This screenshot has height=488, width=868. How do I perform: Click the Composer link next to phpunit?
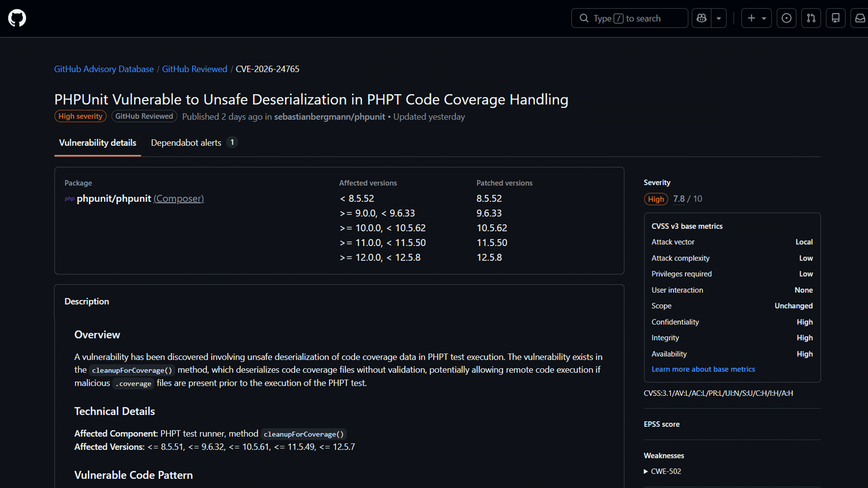pyautogui.click(x=178, y=199)
